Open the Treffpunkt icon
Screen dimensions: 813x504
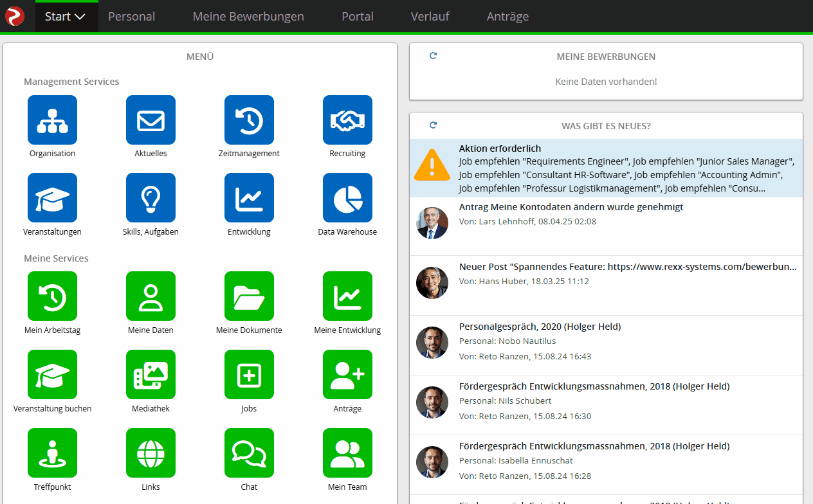[x=52, y=453]
